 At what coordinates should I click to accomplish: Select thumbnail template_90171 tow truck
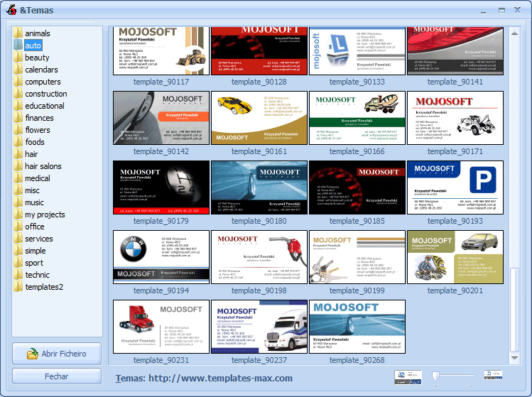click(455, 118)
